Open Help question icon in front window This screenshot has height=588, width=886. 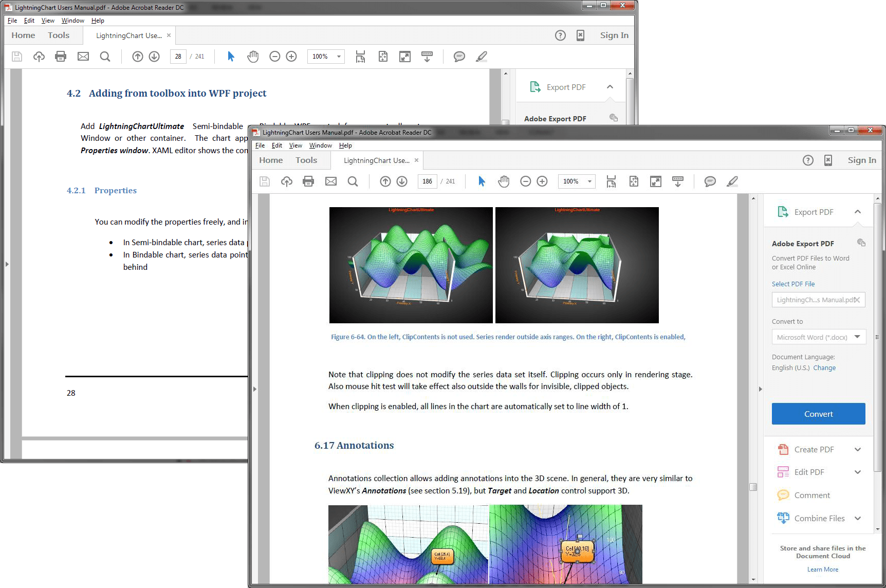pyautogui.click(x=808, y=160)
